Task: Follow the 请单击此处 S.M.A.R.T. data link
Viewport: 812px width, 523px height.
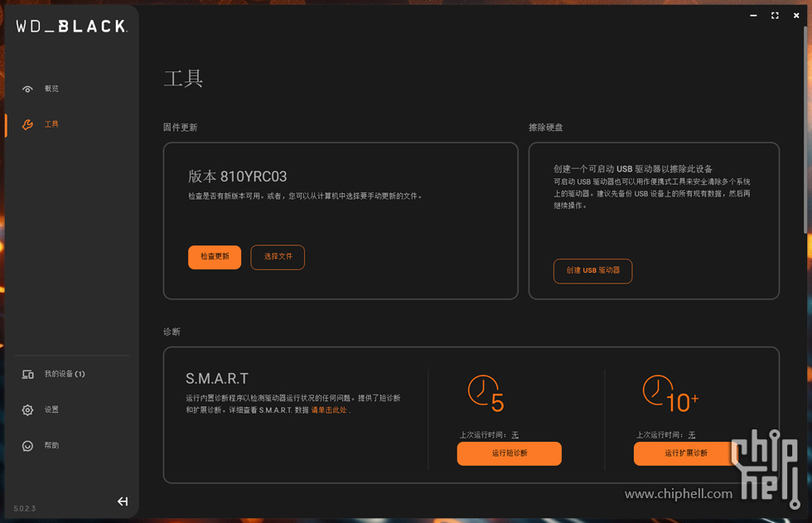Action: pyautogui.click(x=329, y=410)
